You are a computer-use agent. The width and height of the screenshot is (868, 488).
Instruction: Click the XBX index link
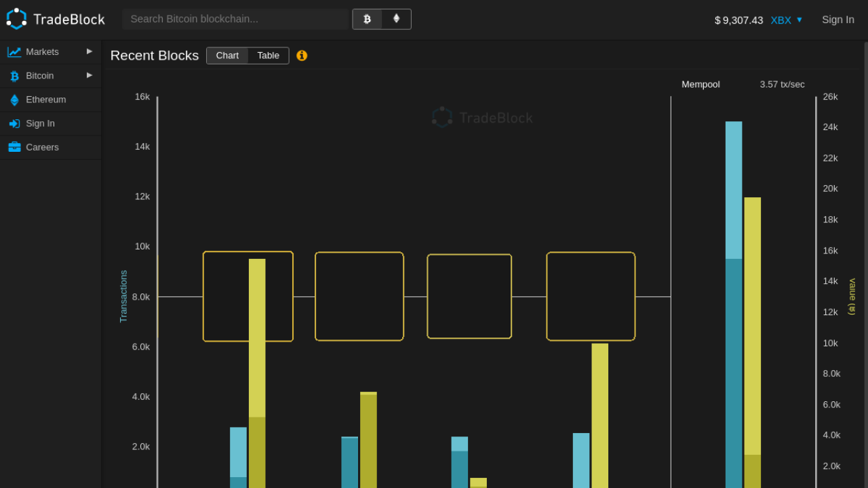tap(781, 20)
